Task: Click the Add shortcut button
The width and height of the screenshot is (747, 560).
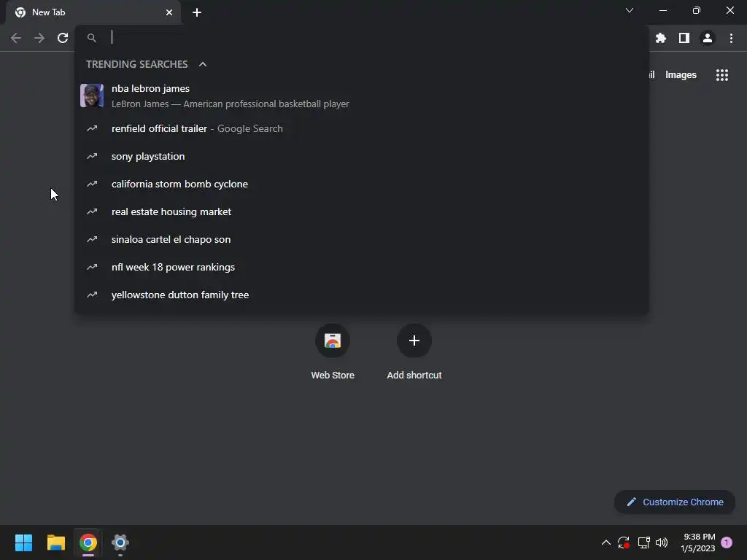Action: click(414, 351)
